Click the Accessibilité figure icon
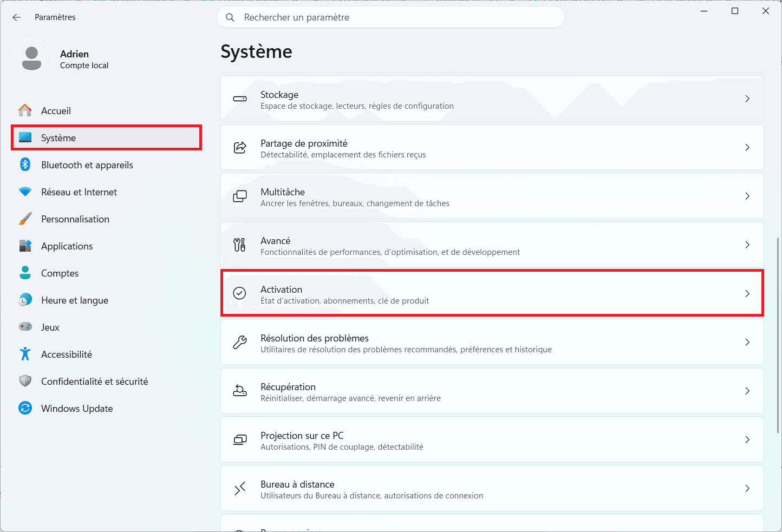This screenshot has width=782, height=532. click(x=25, y=354)
